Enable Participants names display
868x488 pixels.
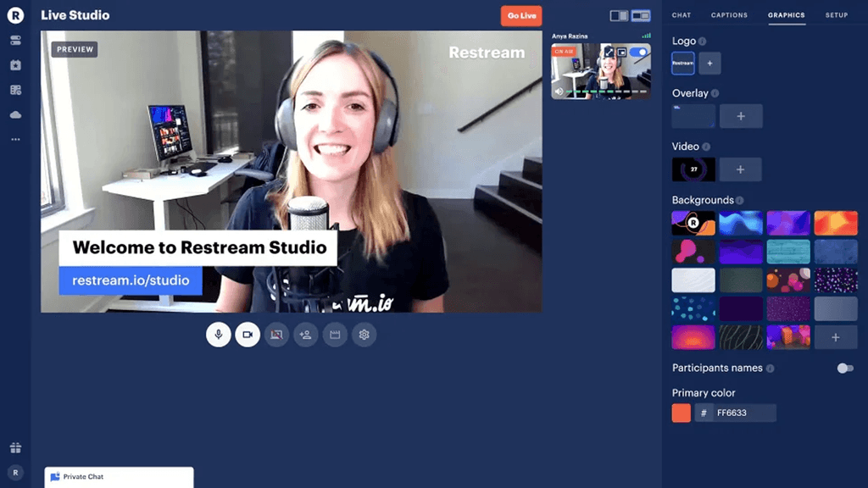click(845, 368)
